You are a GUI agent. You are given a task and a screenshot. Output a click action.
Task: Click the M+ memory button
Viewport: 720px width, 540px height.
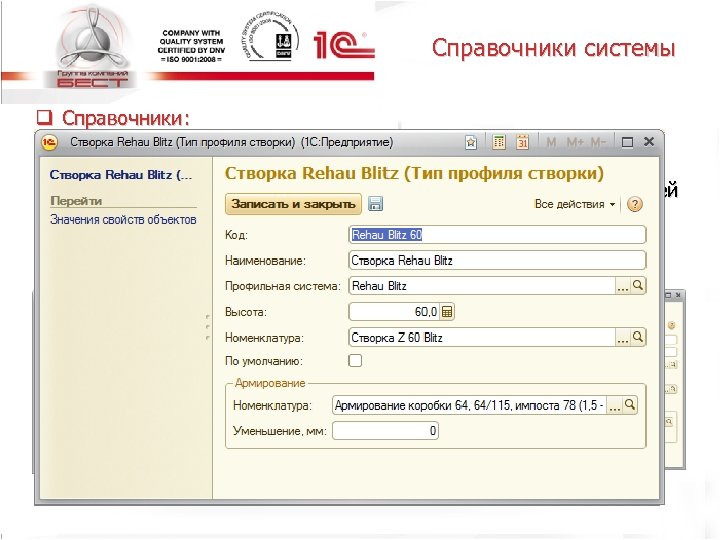(x=575, y=142)
